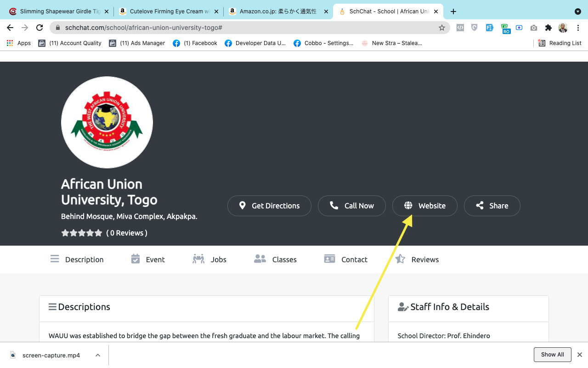Click the Chrome profile avatar
This screenshot has width=588, height=368.
coord(563,28)
